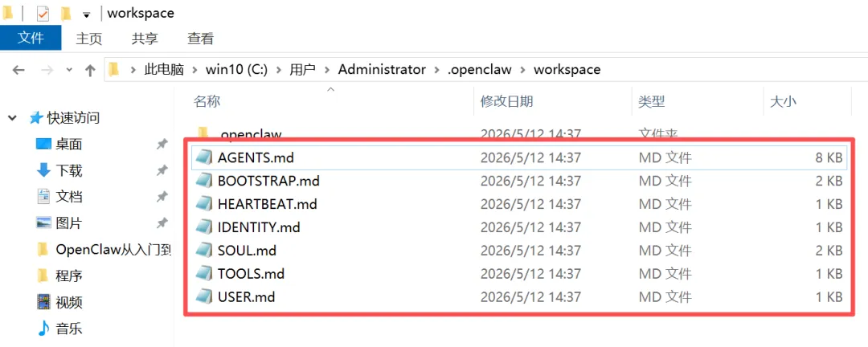Click the back navigation arrow
The image size is (868, 347).
(x=18, y=70)
